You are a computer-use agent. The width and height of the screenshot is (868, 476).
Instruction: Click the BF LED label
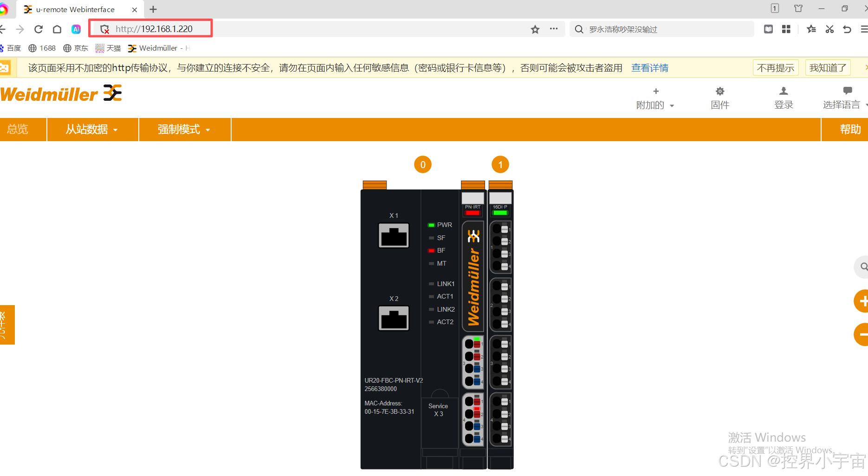pyautogui.click(x=441, y=250)
